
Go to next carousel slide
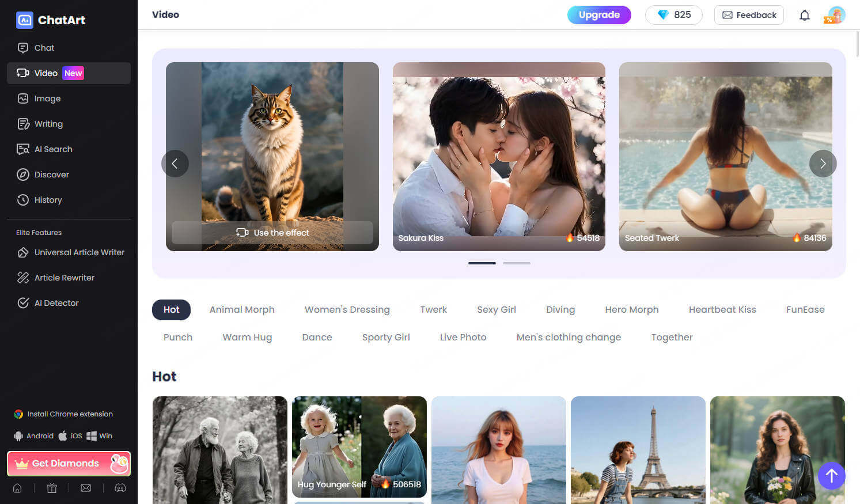(x=823, y=164)
